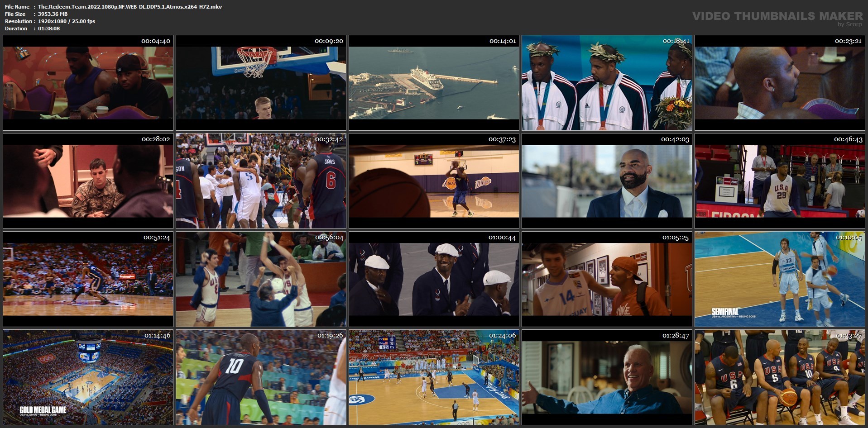Select the thumbnail at 00:23:21
The width and height of the screenshot is (868, 428).
[x=780, y=83]
